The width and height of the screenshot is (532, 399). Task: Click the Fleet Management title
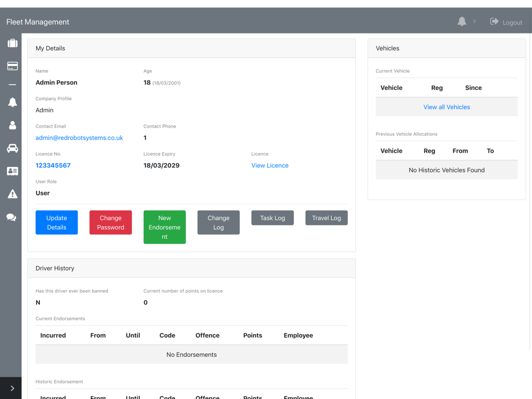tap(38, 22)
